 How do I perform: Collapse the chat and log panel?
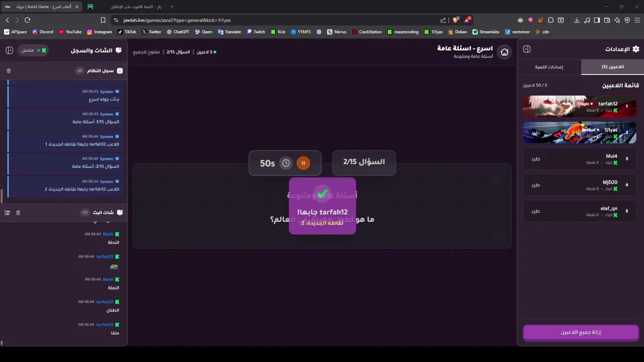tap(9, 50)
